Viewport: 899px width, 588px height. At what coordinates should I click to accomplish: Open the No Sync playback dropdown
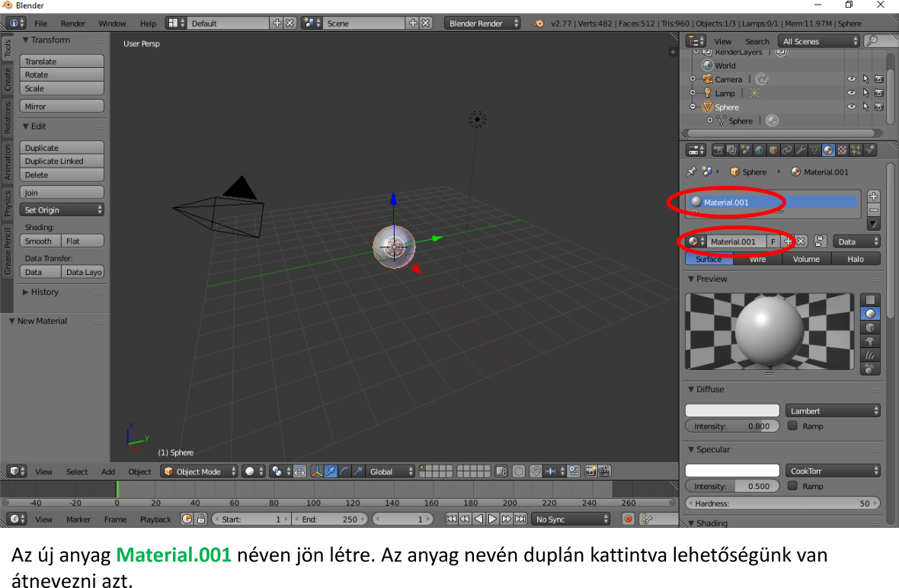pyautogui.click(x=571, y=519)
